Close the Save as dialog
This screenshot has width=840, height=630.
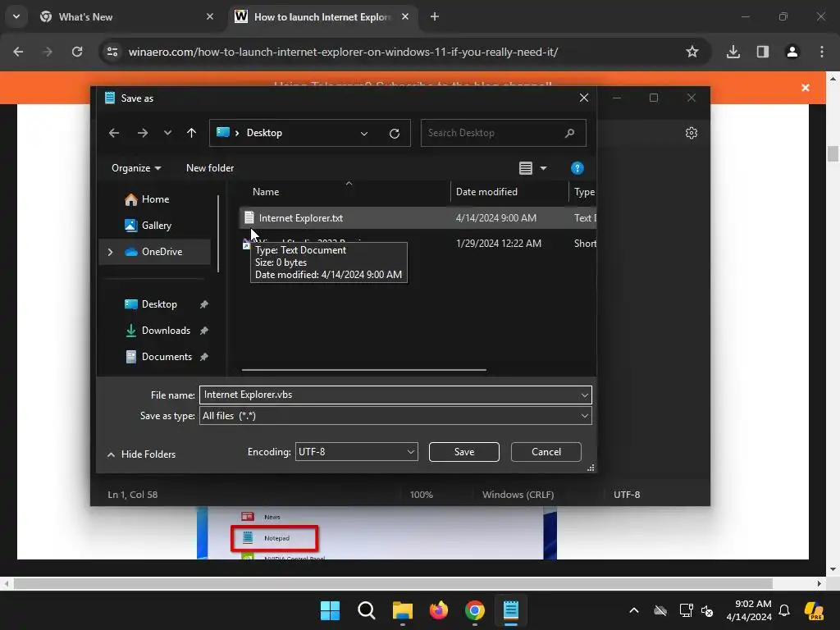584,98
